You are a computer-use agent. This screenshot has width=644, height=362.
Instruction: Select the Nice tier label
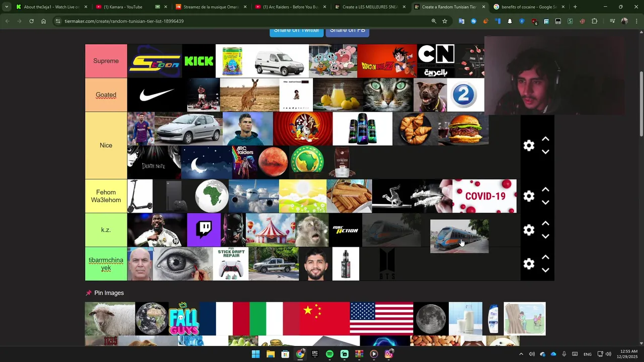click(106, 145)
